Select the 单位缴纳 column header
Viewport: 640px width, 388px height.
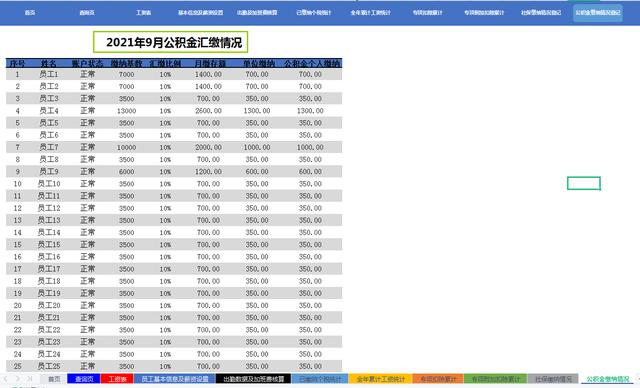tap(259, 63)
